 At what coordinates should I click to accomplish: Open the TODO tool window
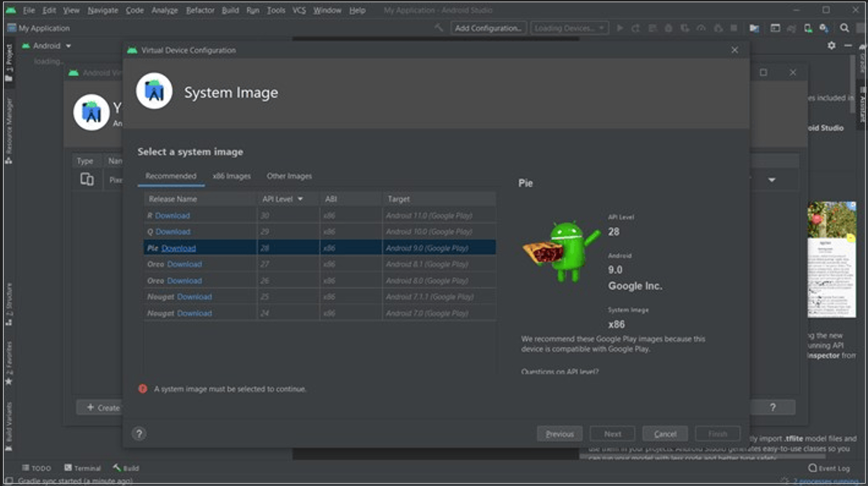tap(36, 468)
